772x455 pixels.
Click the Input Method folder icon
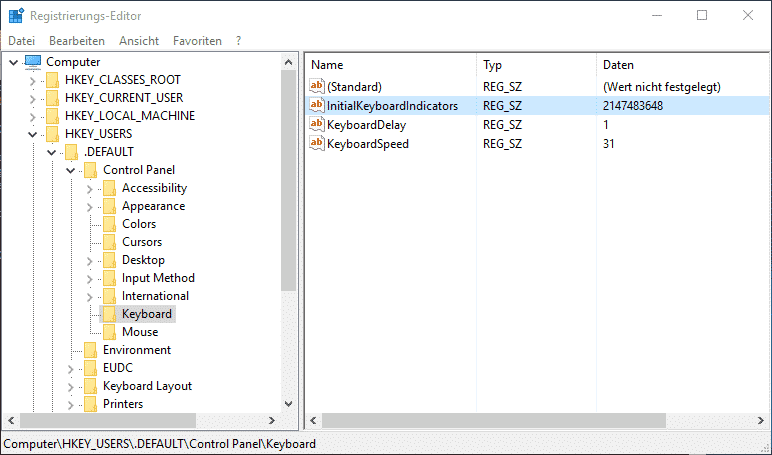click(x=110, y=278)
